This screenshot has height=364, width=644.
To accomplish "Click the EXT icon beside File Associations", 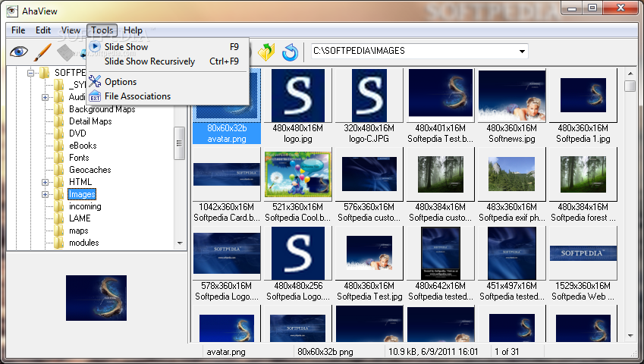I will click(95, 96).
